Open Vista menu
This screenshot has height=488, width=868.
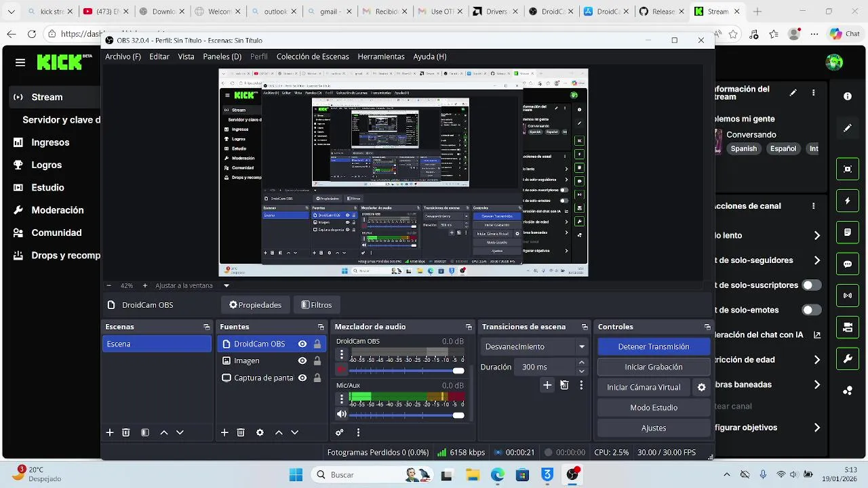(x=186, y=57)
